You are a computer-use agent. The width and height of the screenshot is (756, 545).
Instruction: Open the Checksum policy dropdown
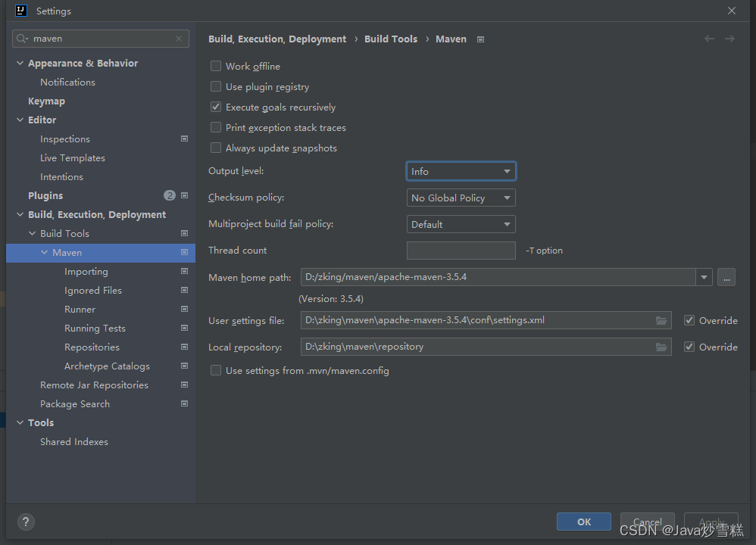pyautogui.click(x=461, y=198)
